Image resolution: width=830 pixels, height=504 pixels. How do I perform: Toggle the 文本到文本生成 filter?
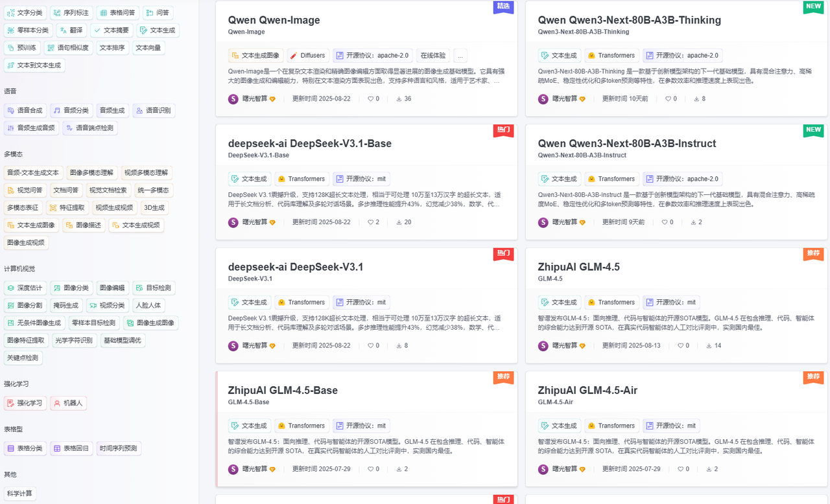34,65
